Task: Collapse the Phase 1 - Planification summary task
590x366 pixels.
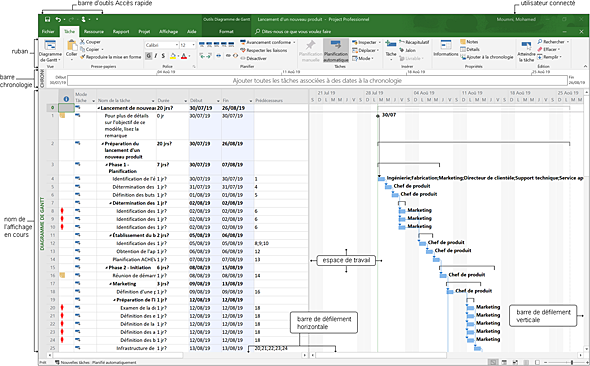Action: tap(106, 165)
